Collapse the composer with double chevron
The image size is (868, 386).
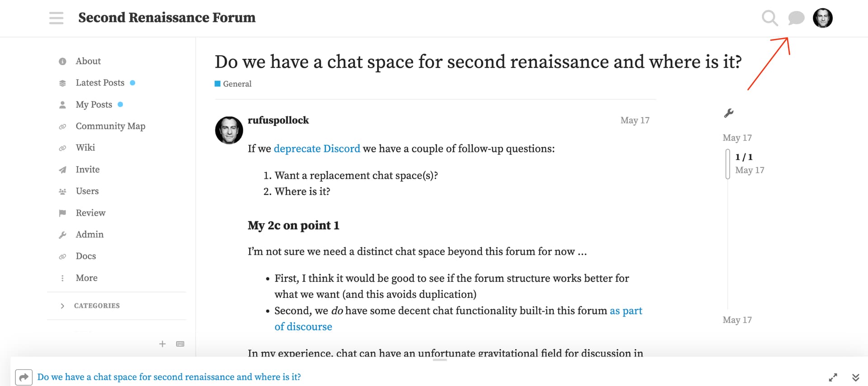coord(855,377)
